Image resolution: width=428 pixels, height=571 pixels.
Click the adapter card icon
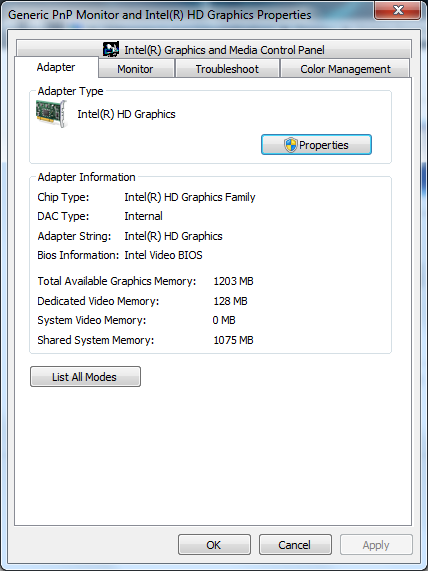pos(51,114)
